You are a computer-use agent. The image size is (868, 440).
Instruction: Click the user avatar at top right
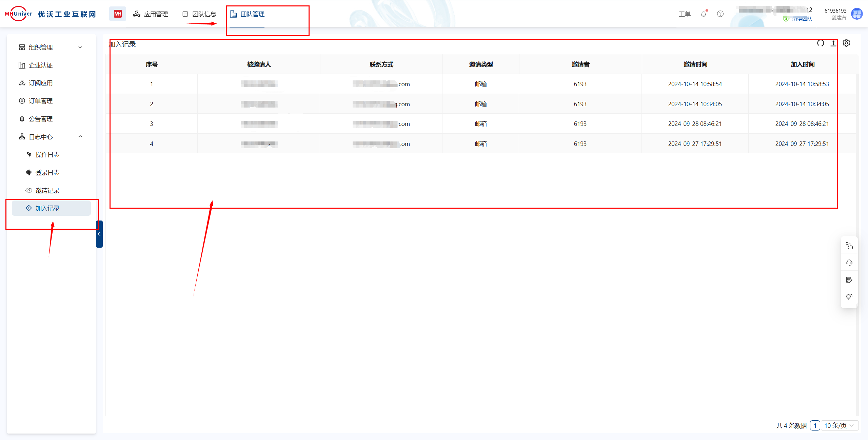[x=857, y=14]
